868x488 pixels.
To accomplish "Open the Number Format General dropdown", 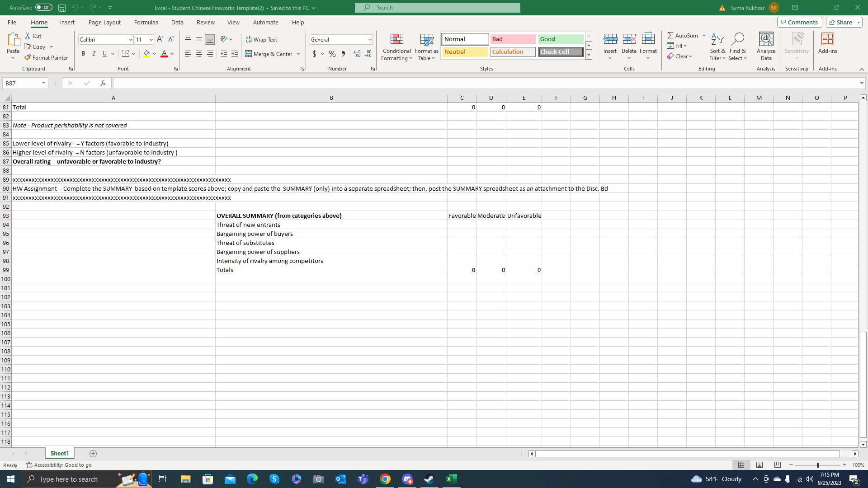I will click(x=369, y=40).
